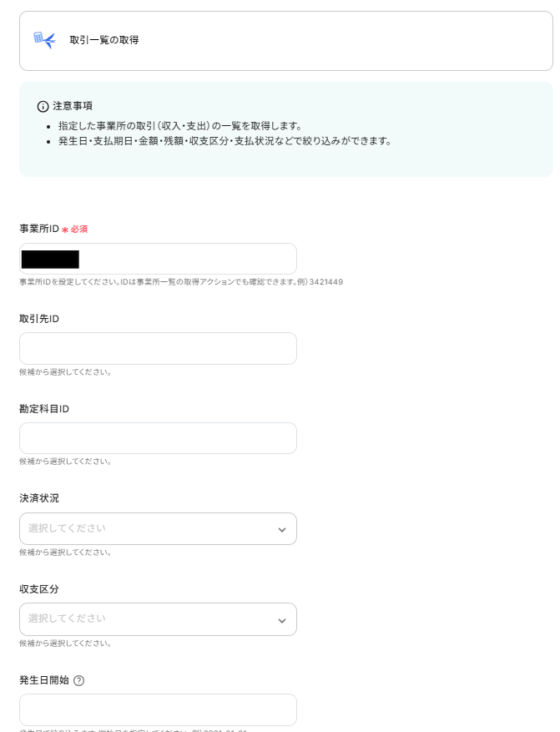
Task: Click the 勘定科目ID field label
Action: click(x=44, y=409)
